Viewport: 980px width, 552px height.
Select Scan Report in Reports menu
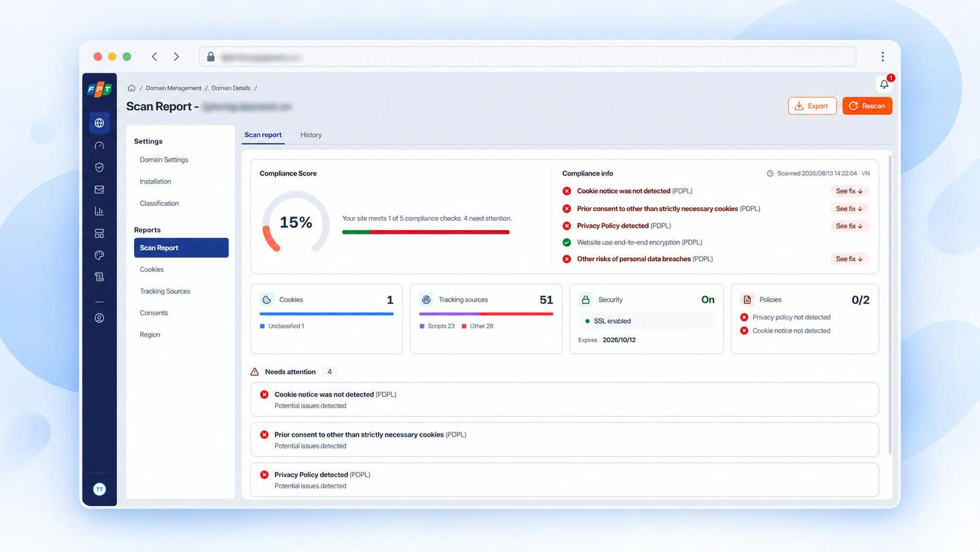coord(181,248)
